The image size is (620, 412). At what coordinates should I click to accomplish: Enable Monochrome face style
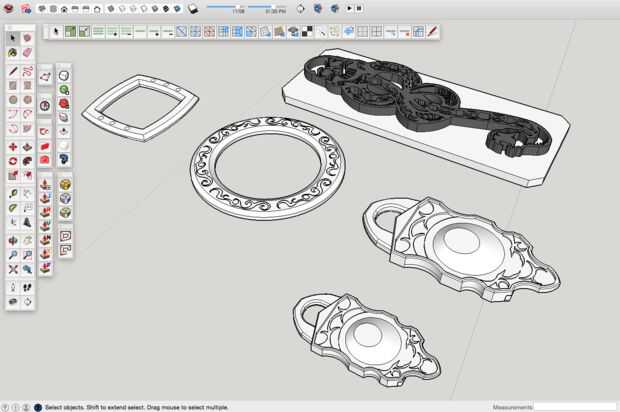pos(178,8)
